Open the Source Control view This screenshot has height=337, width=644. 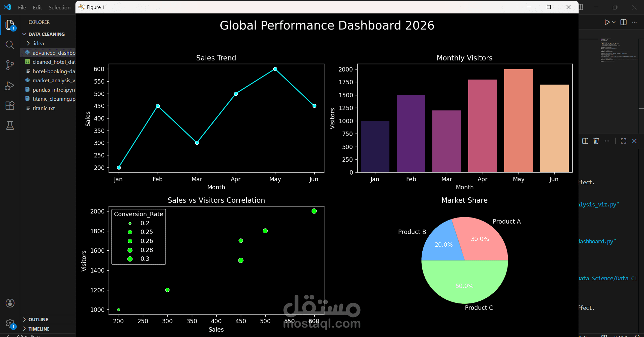(10, 65)
